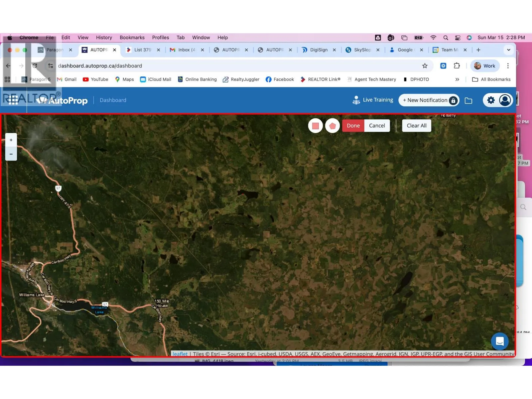This screenshot has height=399, width=532.
Task: Bookmark this page with star icon
Action: (x=425, y=66)
